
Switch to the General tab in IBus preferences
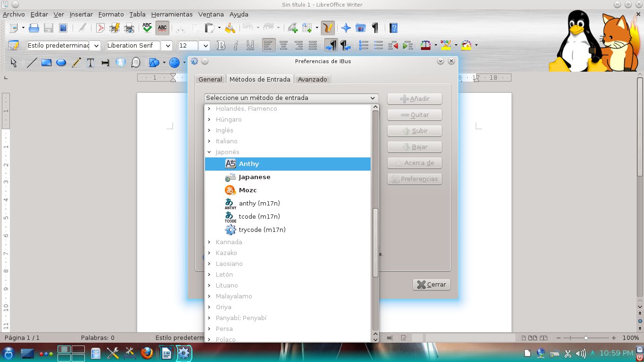coord(210,79)
